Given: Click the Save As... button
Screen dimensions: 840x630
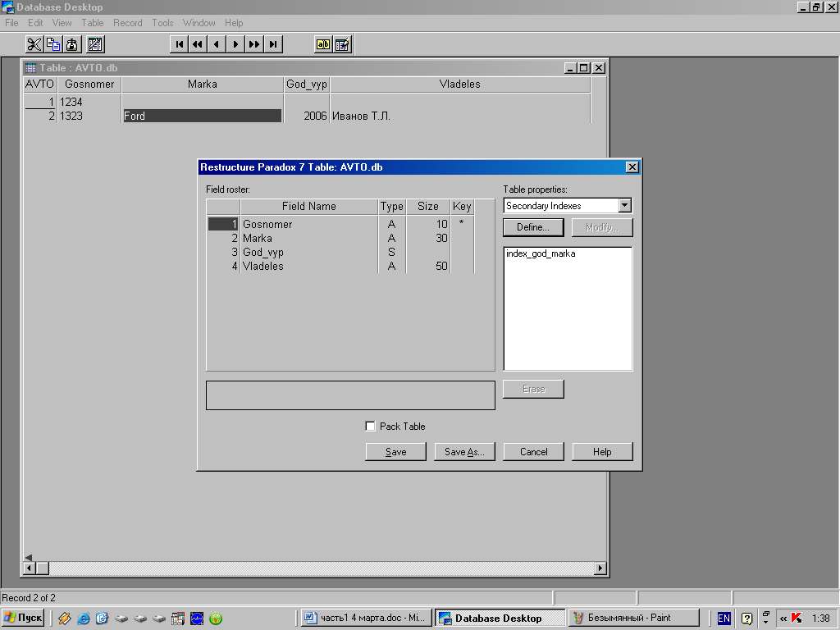Looking at the screenshot, I should (x=464, y=452).
